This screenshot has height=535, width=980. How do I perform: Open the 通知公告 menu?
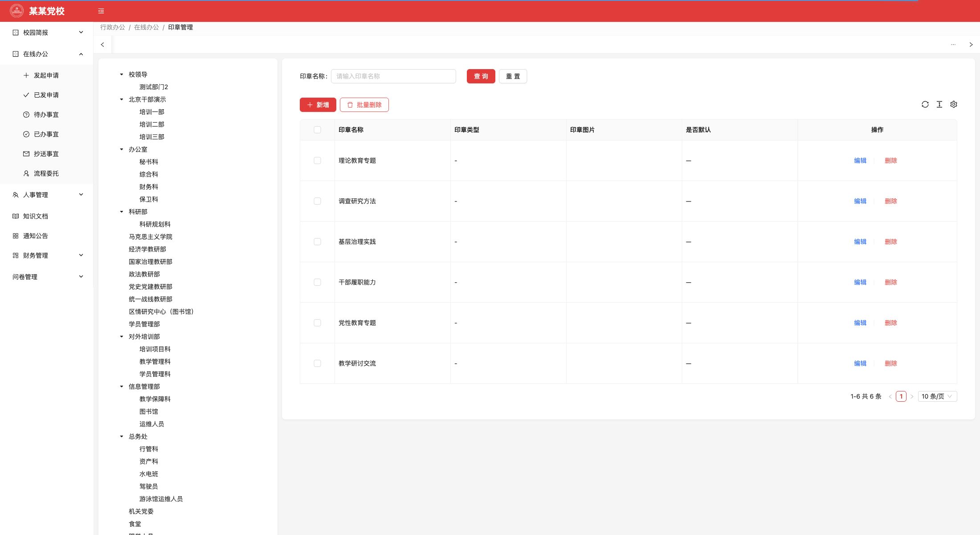tap(46, 236)
